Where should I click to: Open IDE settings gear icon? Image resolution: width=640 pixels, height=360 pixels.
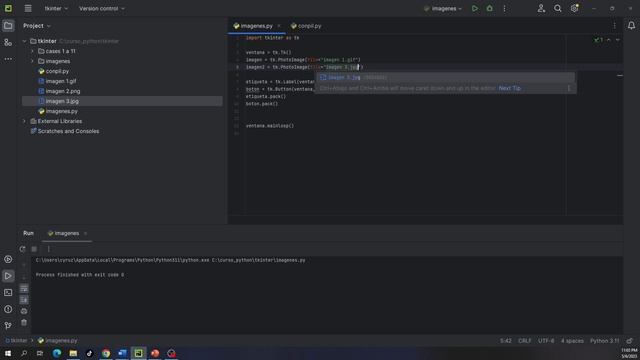[x=574, y=8]
